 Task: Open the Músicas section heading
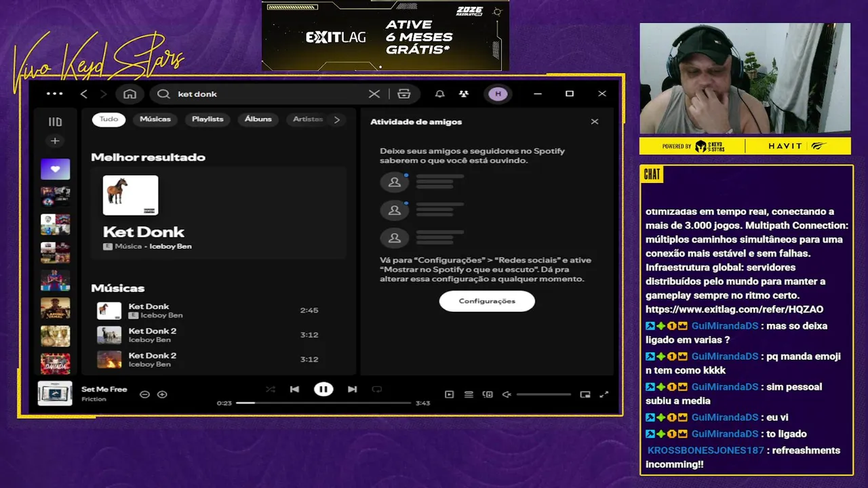(118, 288)
